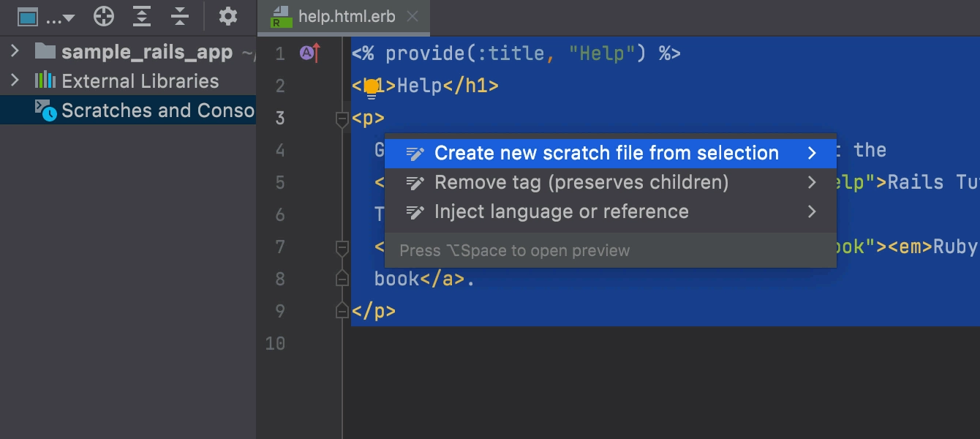Click line number 8 in the gutter

click(x=279, y=279)
